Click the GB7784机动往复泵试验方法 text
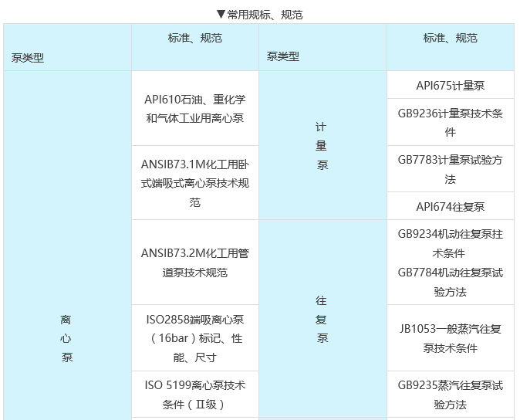 coord(450,282)
